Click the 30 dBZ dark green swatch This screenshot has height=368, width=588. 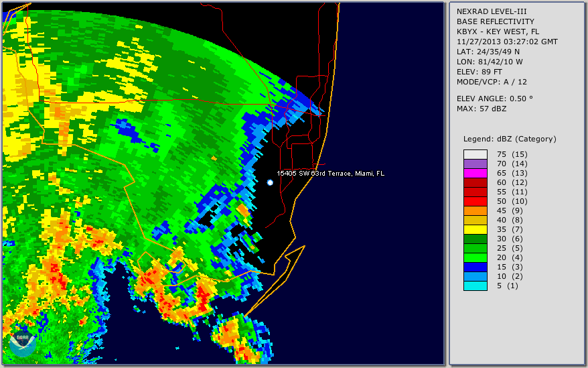pos(475,239)
